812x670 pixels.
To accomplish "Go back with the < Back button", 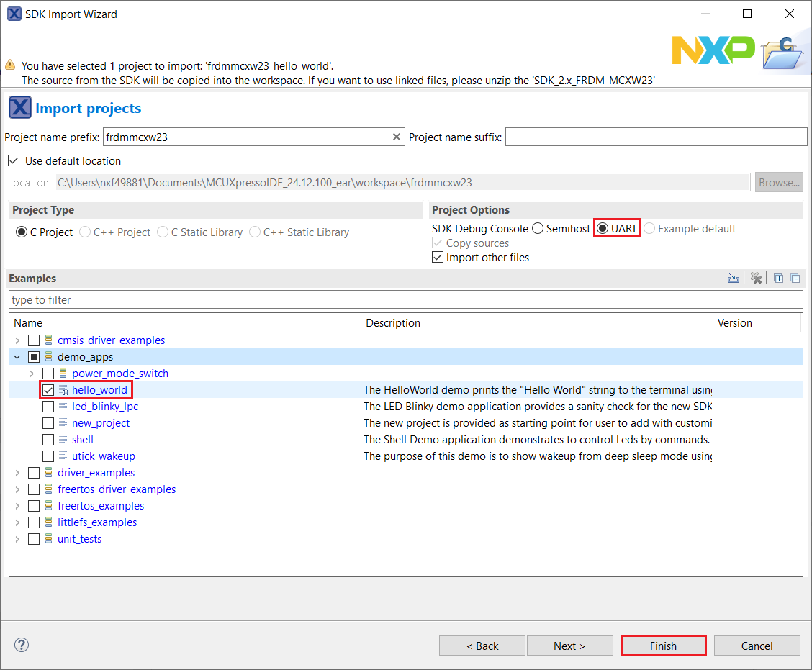I will point(482,646).
